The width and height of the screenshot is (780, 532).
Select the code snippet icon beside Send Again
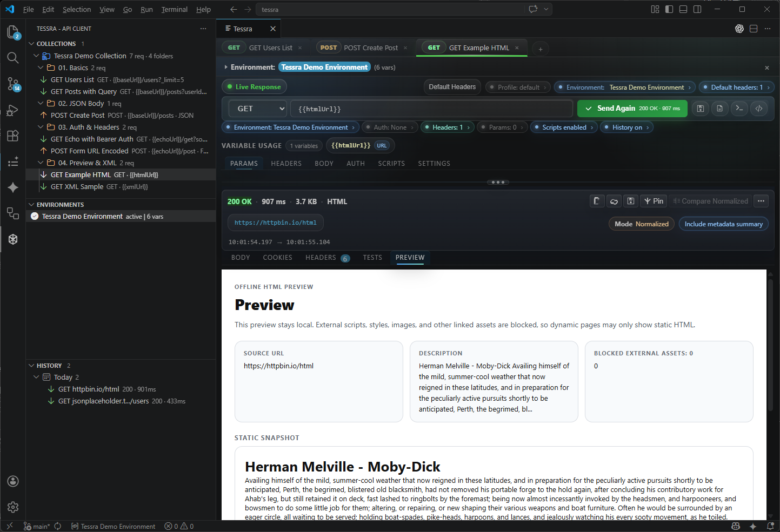click(759, 108)
